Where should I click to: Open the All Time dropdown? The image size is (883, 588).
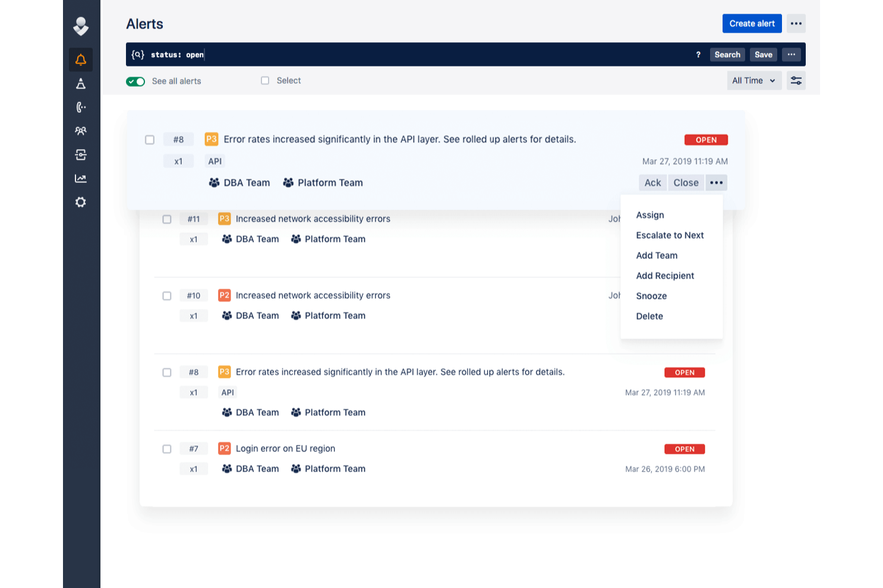pyautogui.click(x=754, y=80)
